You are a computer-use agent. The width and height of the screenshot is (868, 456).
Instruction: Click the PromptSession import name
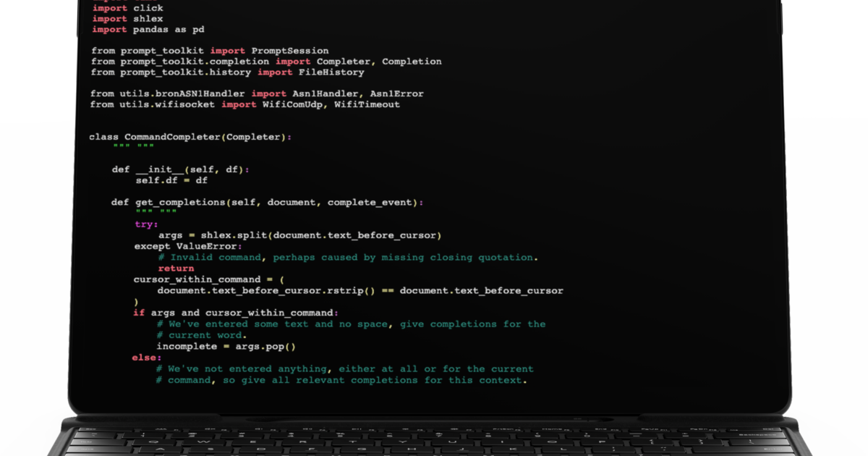coord(289,51)
